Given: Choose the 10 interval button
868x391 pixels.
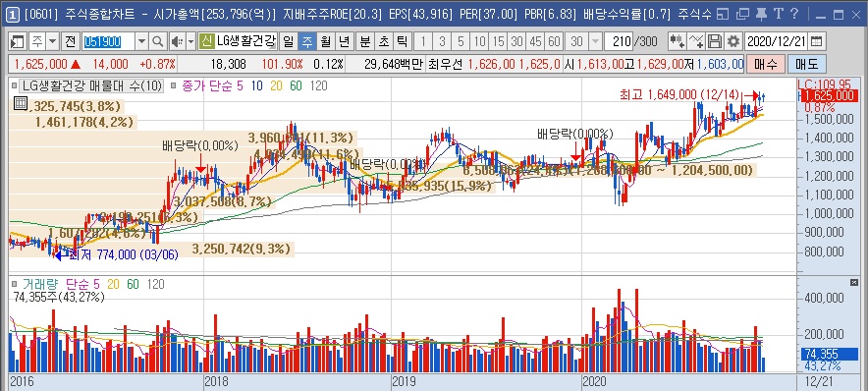Looking at the screenshot, I should (479, 41).
